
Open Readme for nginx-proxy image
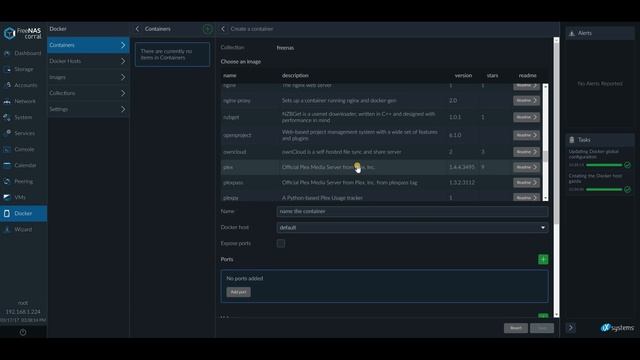pos(527,100)
